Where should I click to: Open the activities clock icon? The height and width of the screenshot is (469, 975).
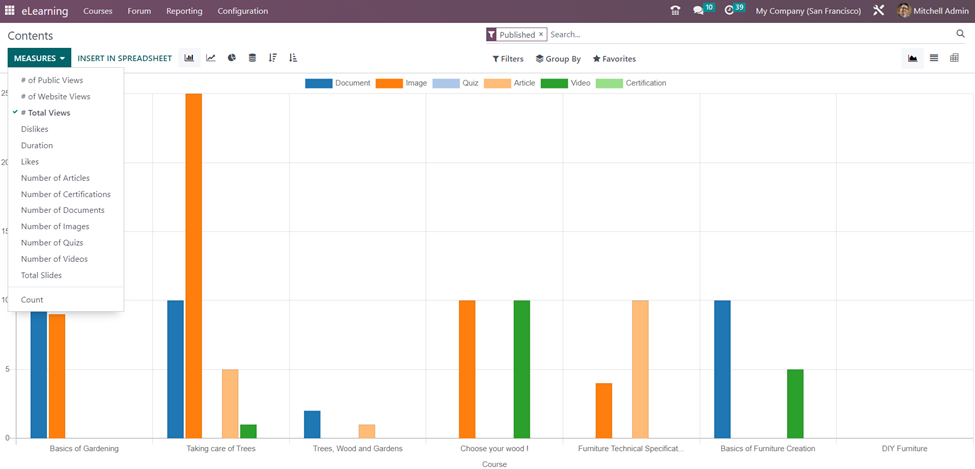730,11
